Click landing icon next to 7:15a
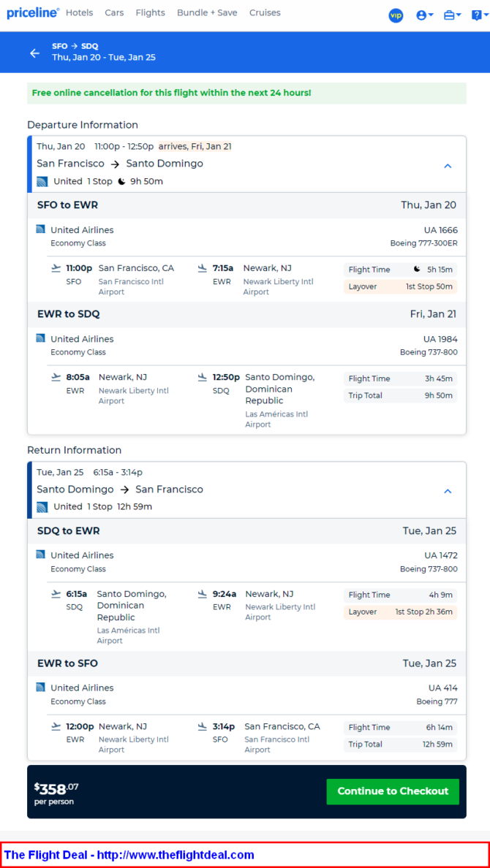Viewport: 490px width, 868px height. (x=203, y=268)
